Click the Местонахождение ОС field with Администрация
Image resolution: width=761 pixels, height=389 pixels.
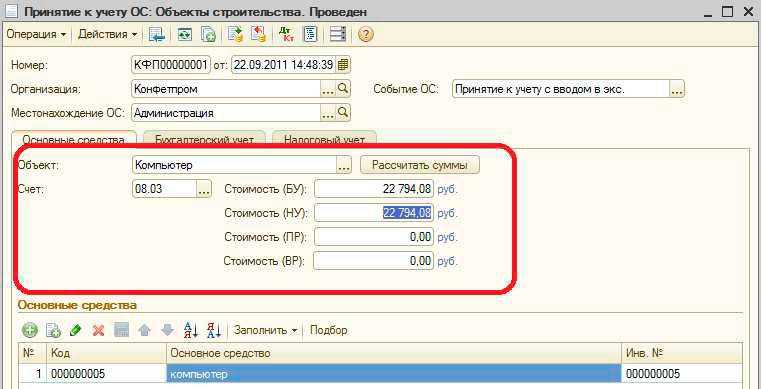click(x=227, y=113)
